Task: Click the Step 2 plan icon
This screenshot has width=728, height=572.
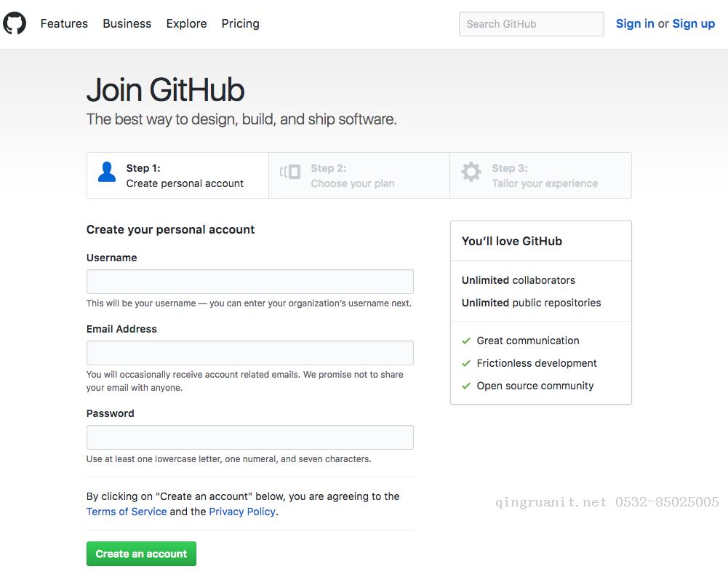Action: [290, 172]
